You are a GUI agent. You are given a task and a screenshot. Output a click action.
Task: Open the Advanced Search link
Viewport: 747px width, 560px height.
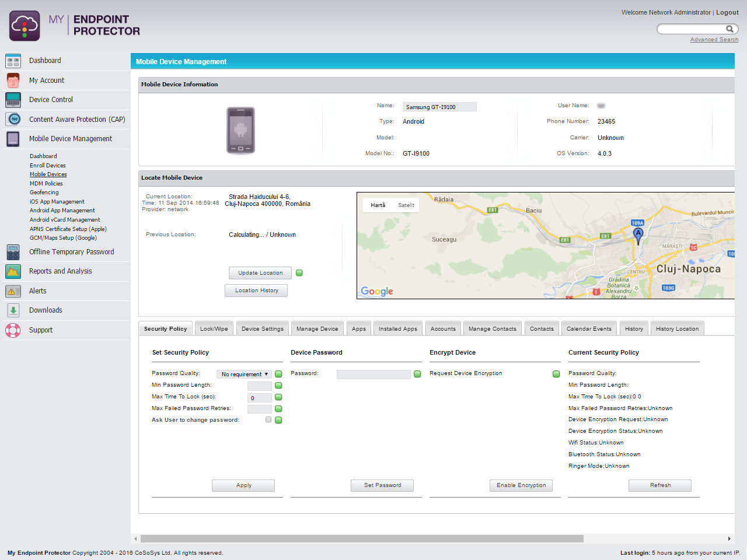pos(714,40)
